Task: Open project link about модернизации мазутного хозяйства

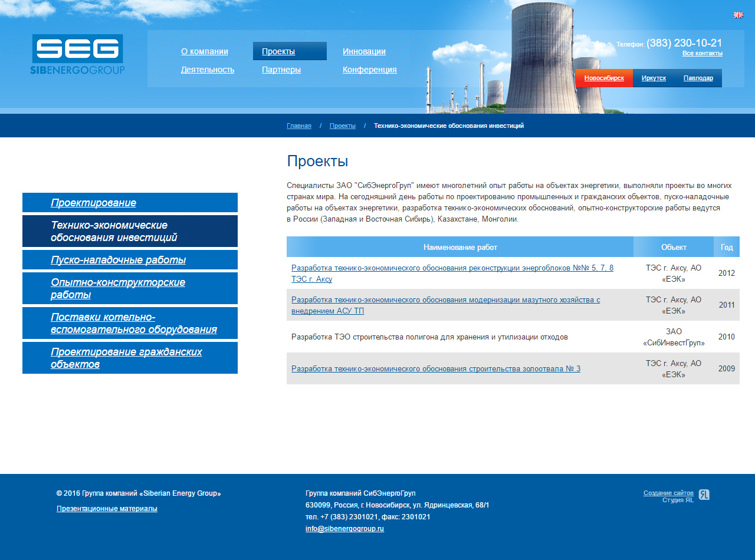Action: tap(445, 305)
